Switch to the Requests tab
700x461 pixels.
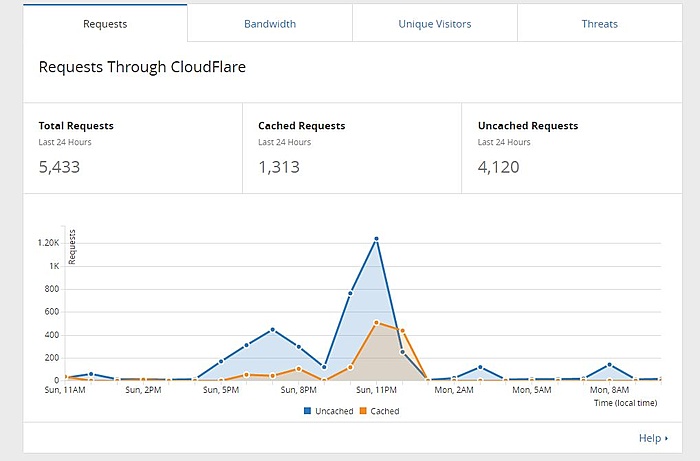click(105, 24)
